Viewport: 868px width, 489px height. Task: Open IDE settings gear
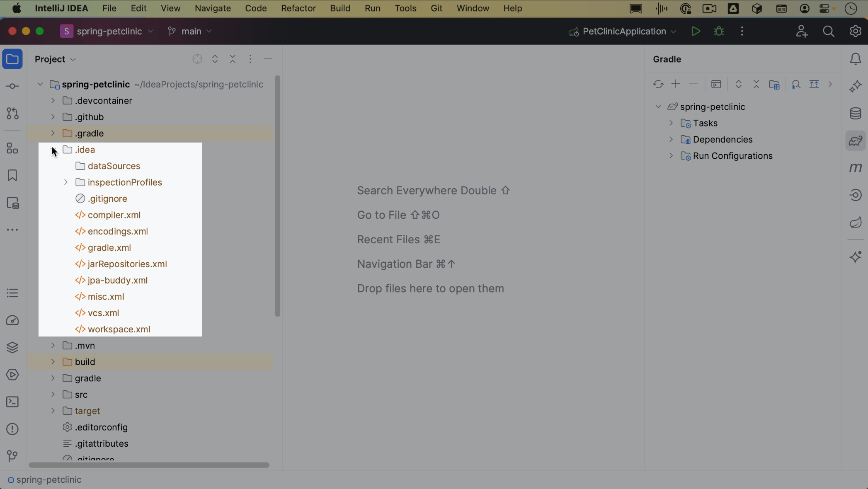855,31
